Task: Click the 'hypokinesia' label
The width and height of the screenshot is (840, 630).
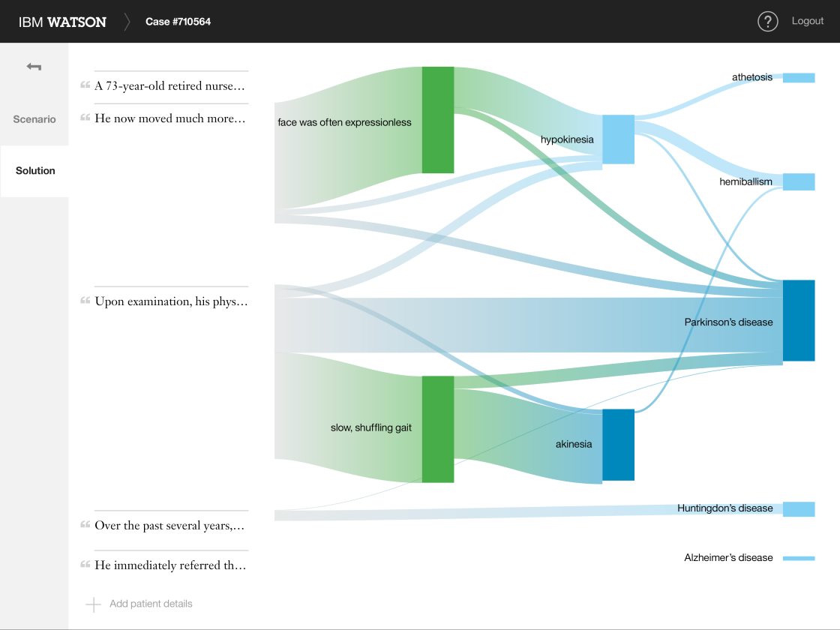Action: (567, 139)
